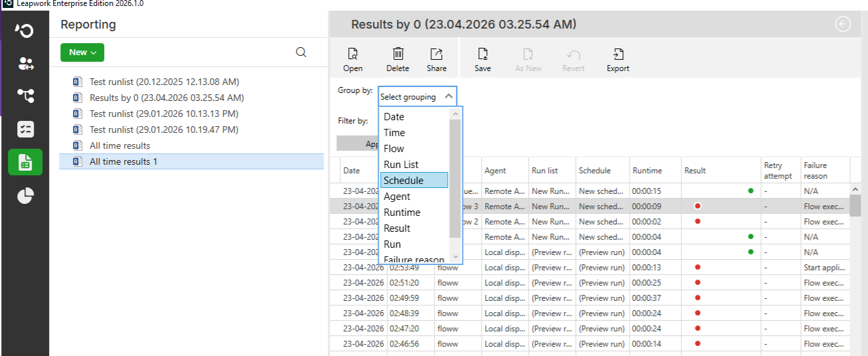Screen dimensions: 868x356
Task: Open the Leapwork home sidebar icon
Action: point(25,31)
